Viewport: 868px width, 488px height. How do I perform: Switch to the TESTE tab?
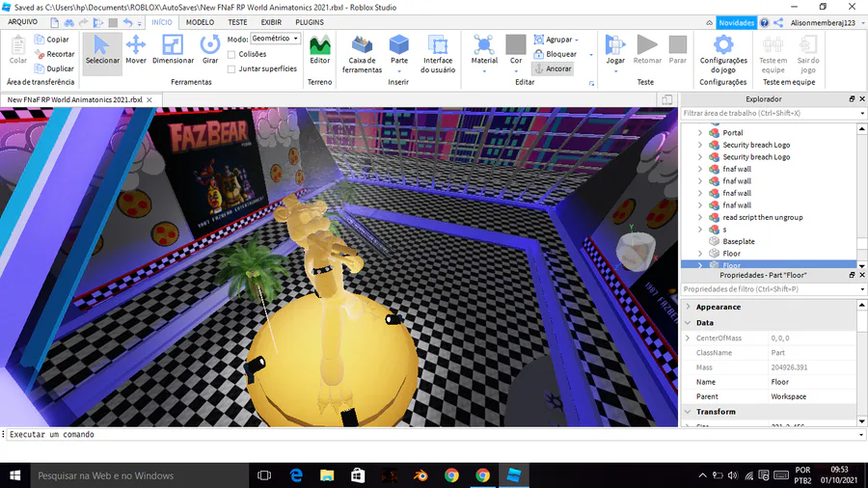pos(237,22)
